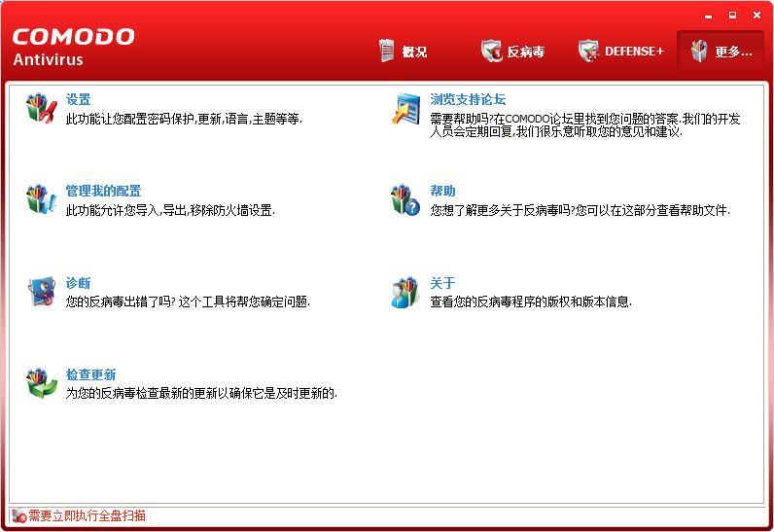Viewport: 774px width, 532px height.
Task: Switch to the 反病毒 tab
Action: [x=512, y=51]
